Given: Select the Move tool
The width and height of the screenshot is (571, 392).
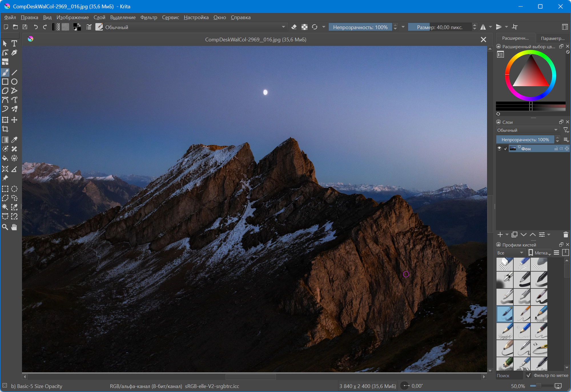Looking at the screenshot, I should 14,120.
